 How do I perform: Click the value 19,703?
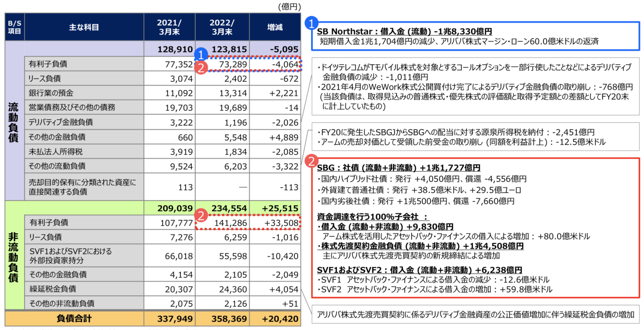tap(179, 108)
